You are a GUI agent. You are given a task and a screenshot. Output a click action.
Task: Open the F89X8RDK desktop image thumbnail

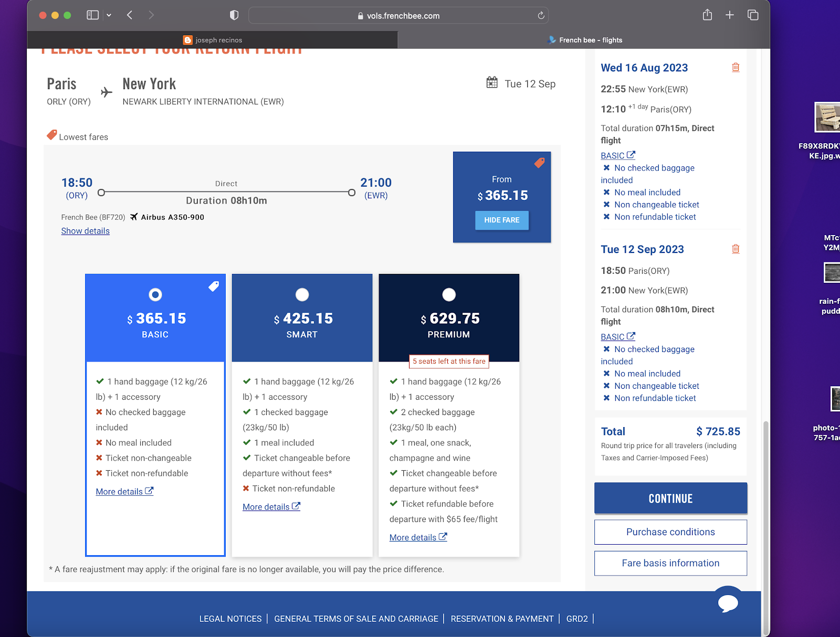pyautogui.click(x=828, y=117)
